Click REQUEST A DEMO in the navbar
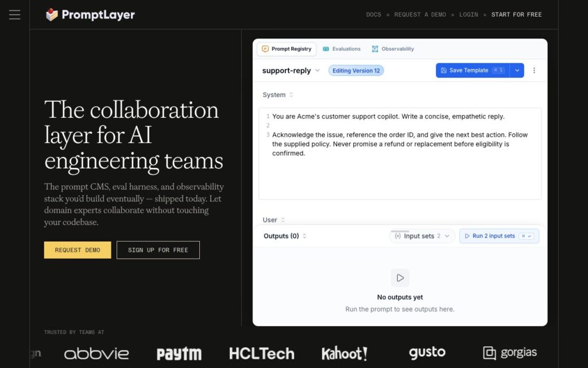The image size is (588, 368). click(x=420, y=14)
